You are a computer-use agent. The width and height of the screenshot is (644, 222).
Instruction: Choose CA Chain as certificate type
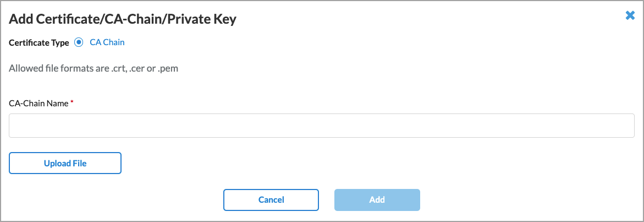(x=78, y=42)
